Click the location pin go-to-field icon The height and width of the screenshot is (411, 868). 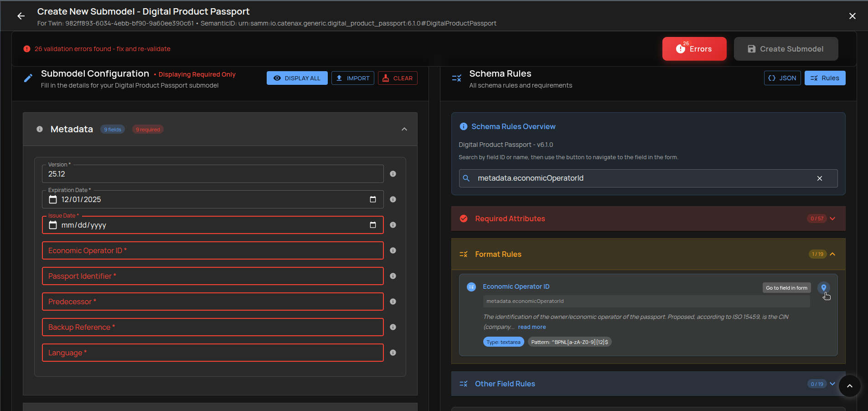pos(823,287)
